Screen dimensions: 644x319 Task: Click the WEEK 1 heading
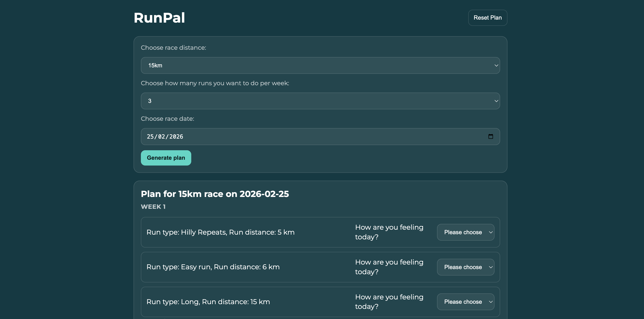[x=153, y=207]
